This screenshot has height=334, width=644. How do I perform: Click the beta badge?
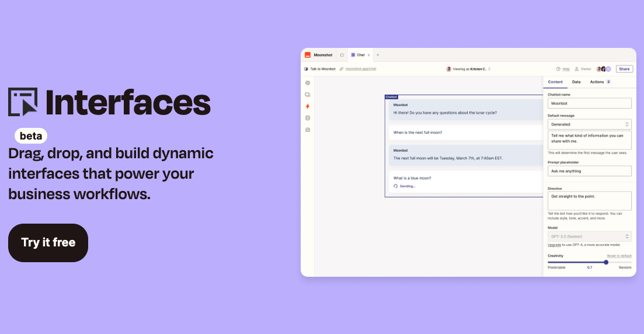coord(31,136)
